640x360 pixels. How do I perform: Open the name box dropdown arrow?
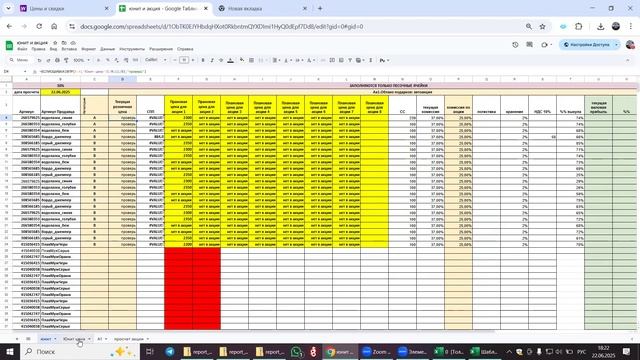coord(25,71)
